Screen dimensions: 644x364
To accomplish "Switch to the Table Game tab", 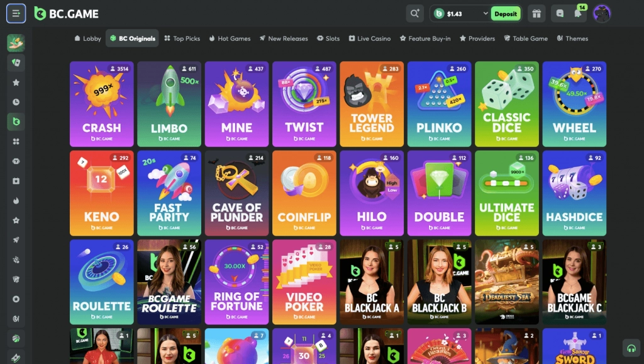I will 526,38.
